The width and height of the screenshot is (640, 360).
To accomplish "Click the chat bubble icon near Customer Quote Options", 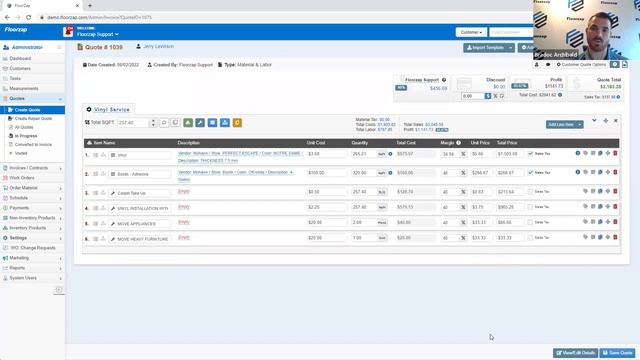I will (x=548, y=65).
